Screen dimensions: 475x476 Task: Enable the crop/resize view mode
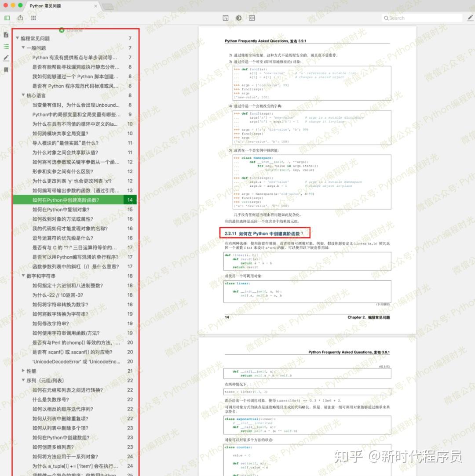[x=226, y=18]
